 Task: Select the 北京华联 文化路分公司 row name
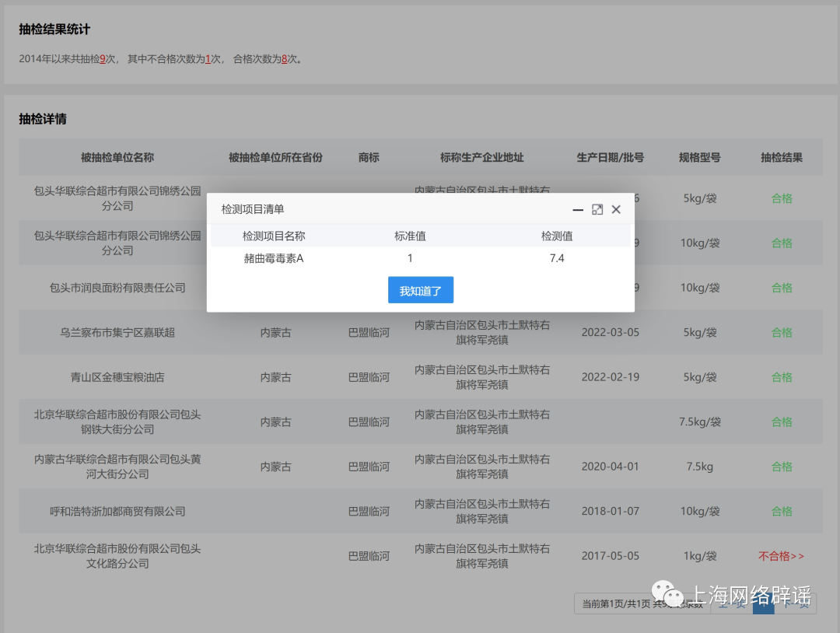pos(117,556)
